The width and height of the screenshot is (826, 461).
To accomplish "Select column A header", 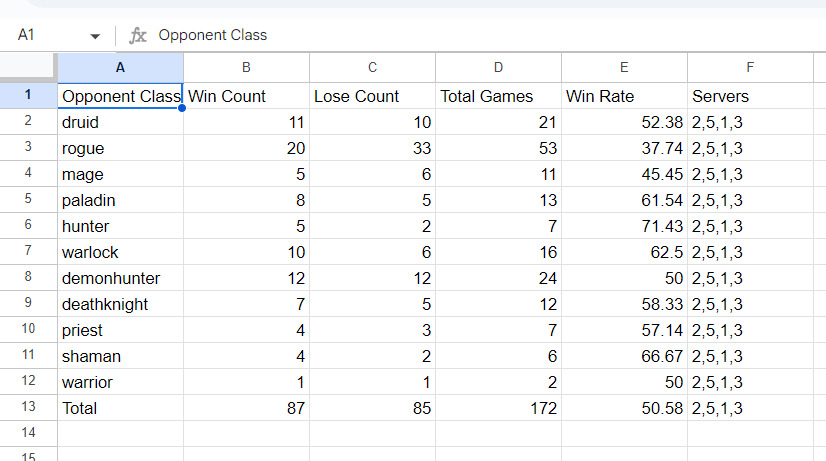I will (120, 67).
